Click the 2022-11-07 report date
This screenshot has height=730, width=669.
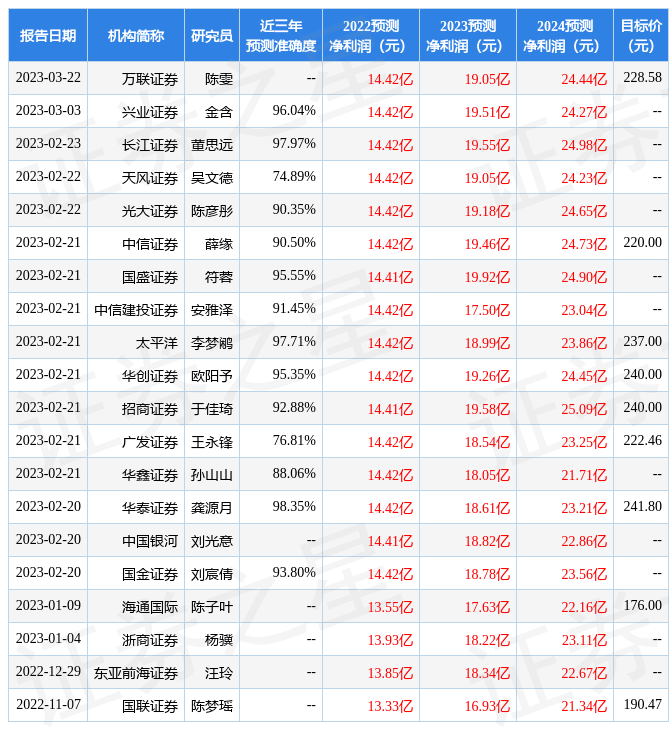(x=48, y=705)
